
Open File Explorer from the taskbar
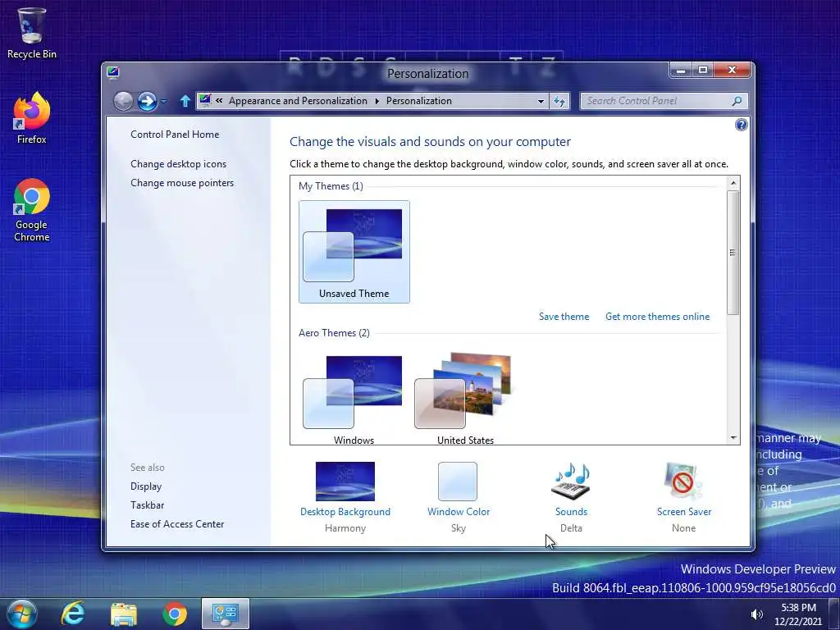124,614
